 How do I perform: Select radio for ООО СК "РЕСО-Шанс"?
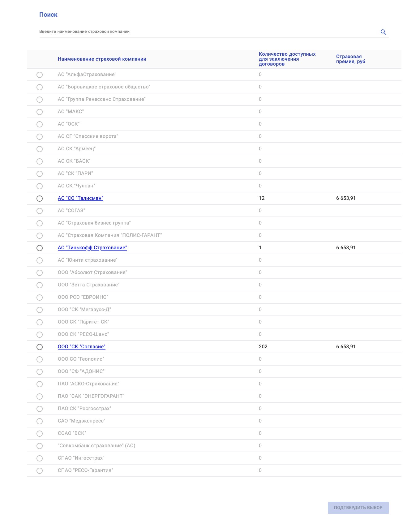tap(40, 335)
